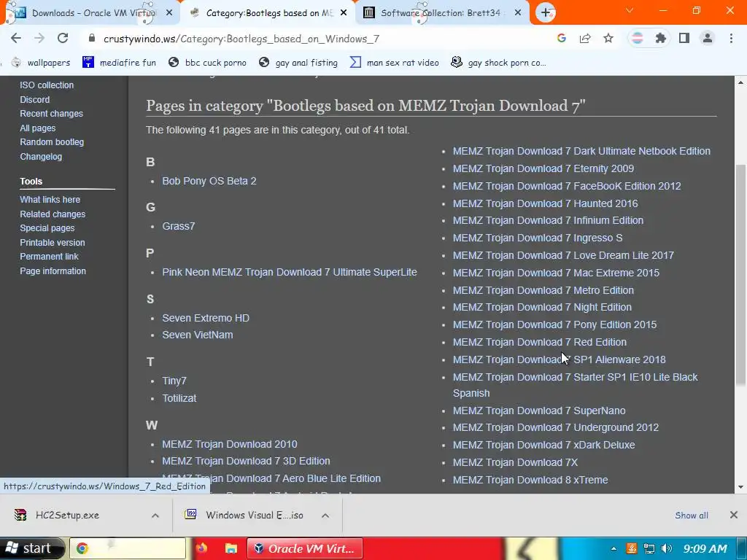Viewport: 747px width, 560px height.
Task: Open Discord sidebar link
Action: 35,99
